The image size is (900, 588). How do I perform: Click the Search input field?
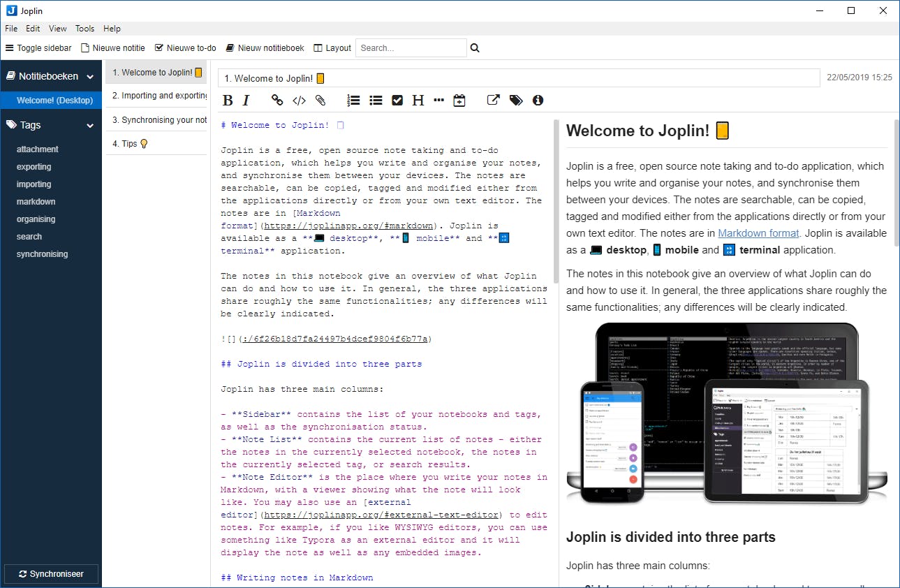(411, 48)
